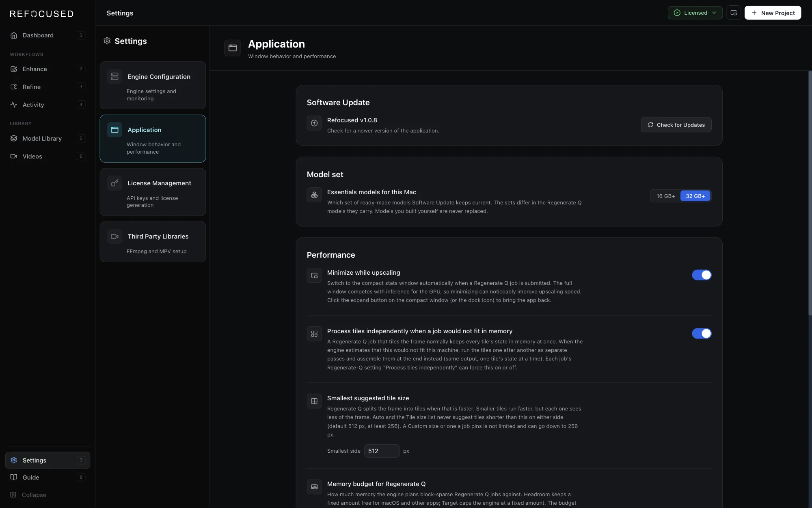Open the Licensed status dropdown
Viewport: 812px width, 508px height.
point(695,13)
